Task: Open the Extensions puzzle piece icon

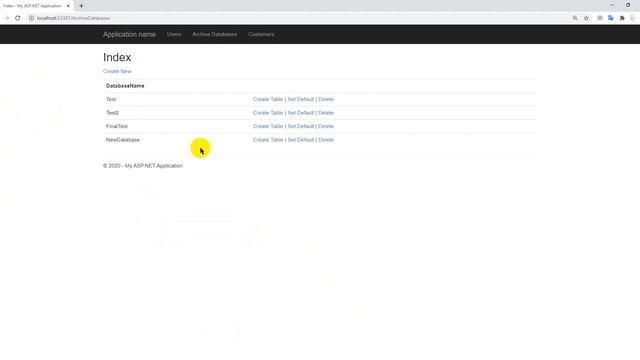Action: (x=622, y=18)
